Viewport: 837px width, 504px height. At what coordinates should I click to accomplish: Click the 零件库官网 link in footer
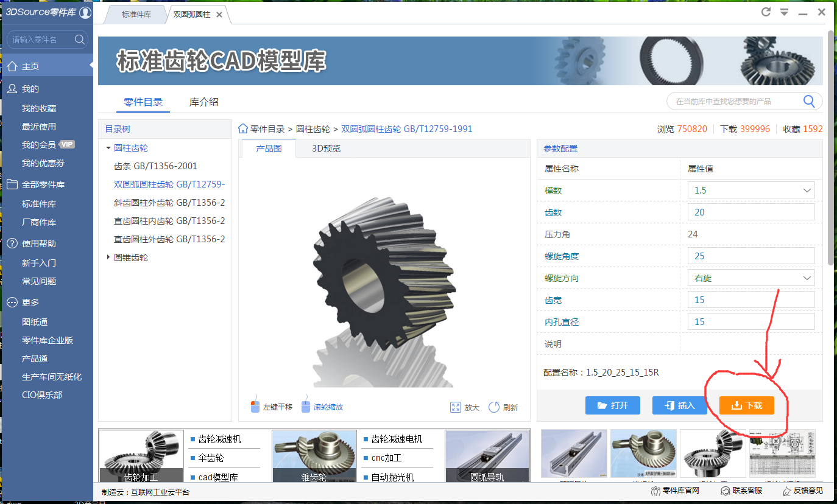[675, 491]
